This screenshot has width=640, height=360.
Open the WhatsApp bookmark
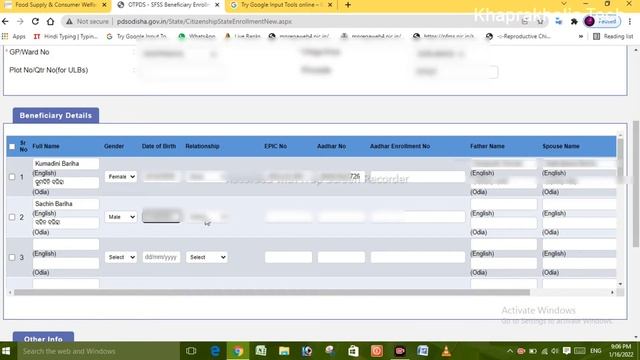coord(197,36)
